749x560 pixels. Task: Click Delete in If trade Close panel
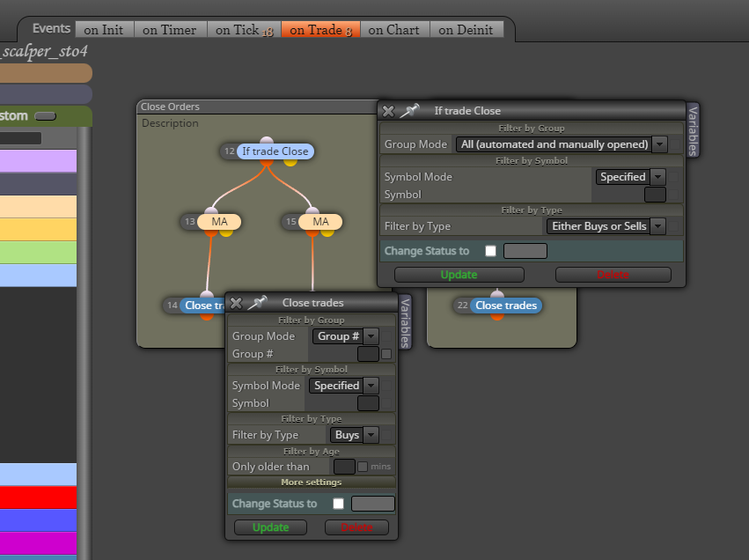click(613, 275)
